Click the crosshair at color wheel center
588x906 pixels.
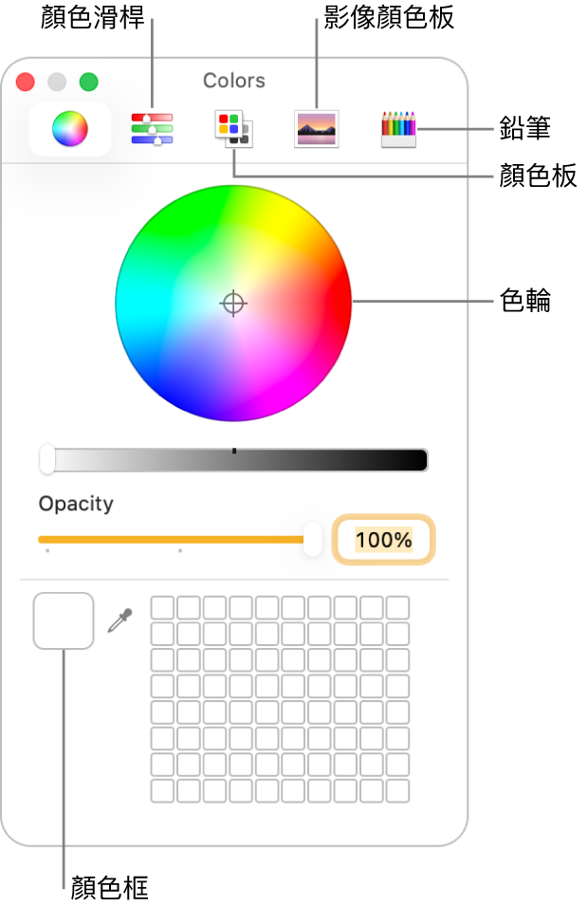click(233, 304)
